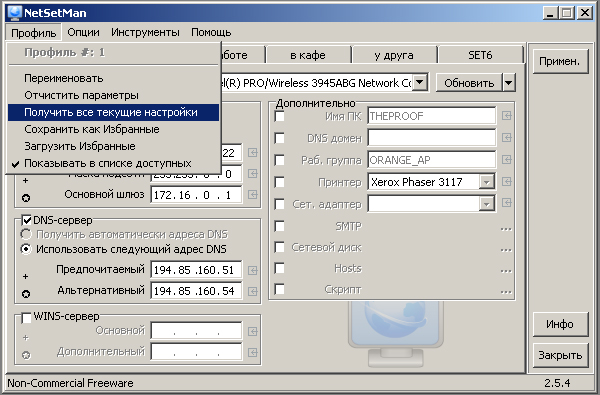Click the fetch arrow icon beside Раб. группа

(507, 160)
